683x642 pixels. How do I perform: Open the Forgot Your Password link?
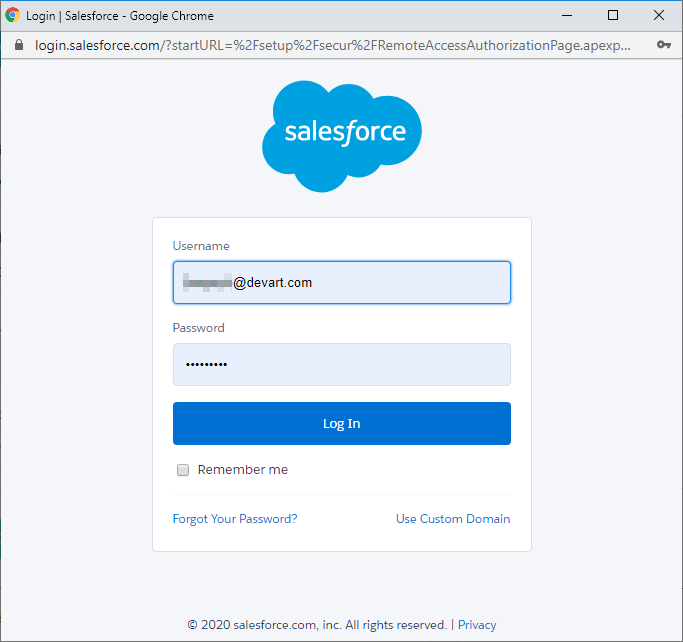235,519
